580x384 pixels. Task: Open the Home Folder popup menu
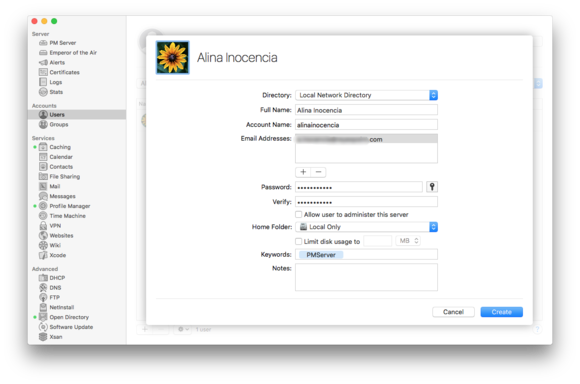[366, 227]
